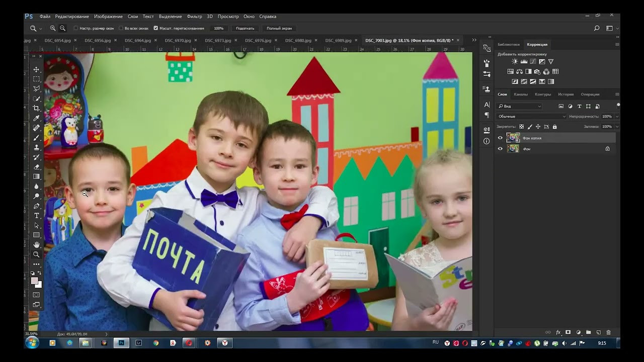The image size is (644, 362).
Task: Select the Eyedropper tool
Action: [x=36, y=118]
